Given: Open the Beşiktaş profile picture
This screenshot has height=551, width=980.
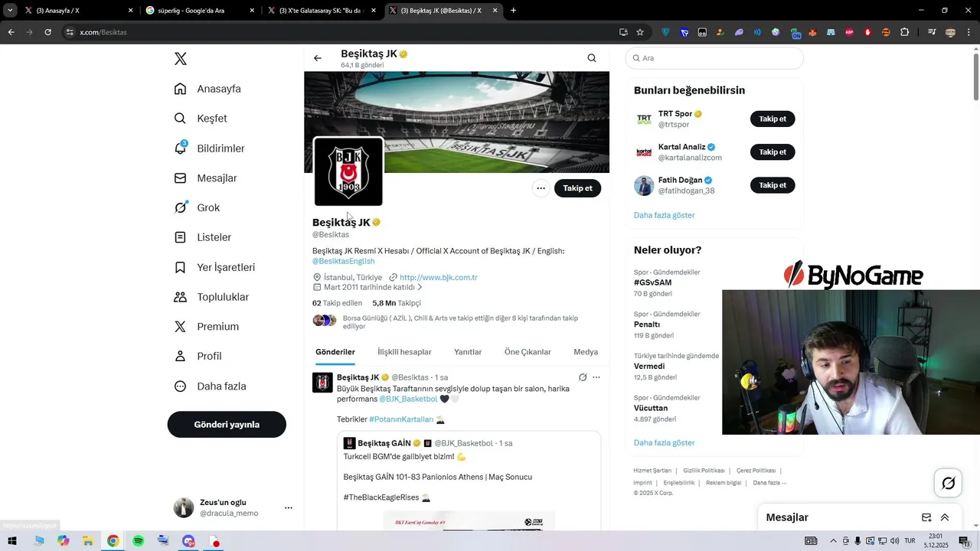Looking at the screenshot, I should [348, 171].
